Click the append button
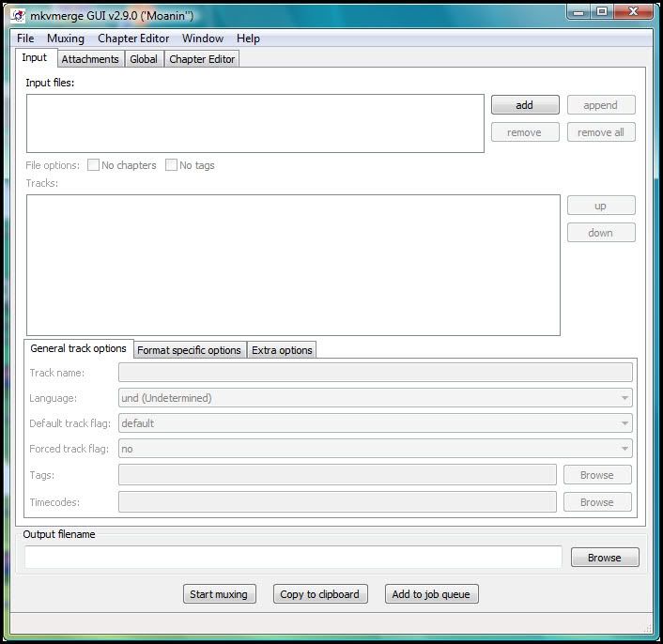Viewport: 663px width, 644px height. click(601, 105)
